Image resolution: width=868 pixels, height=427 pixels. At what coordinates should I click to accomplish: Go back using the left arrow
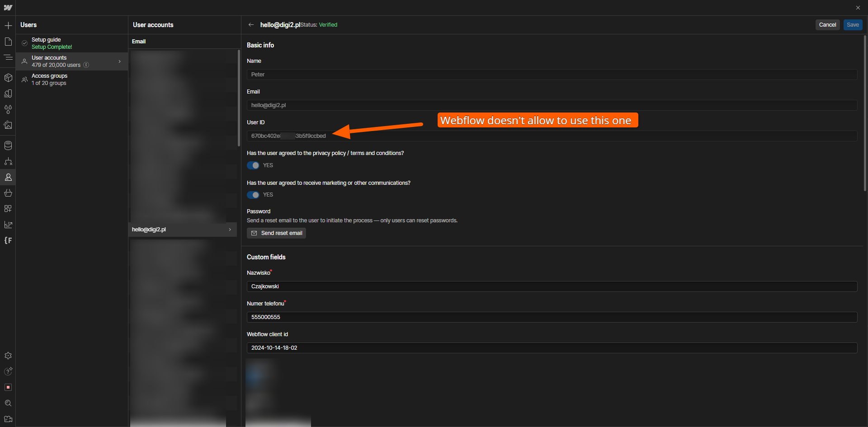[x=251, y=25]
